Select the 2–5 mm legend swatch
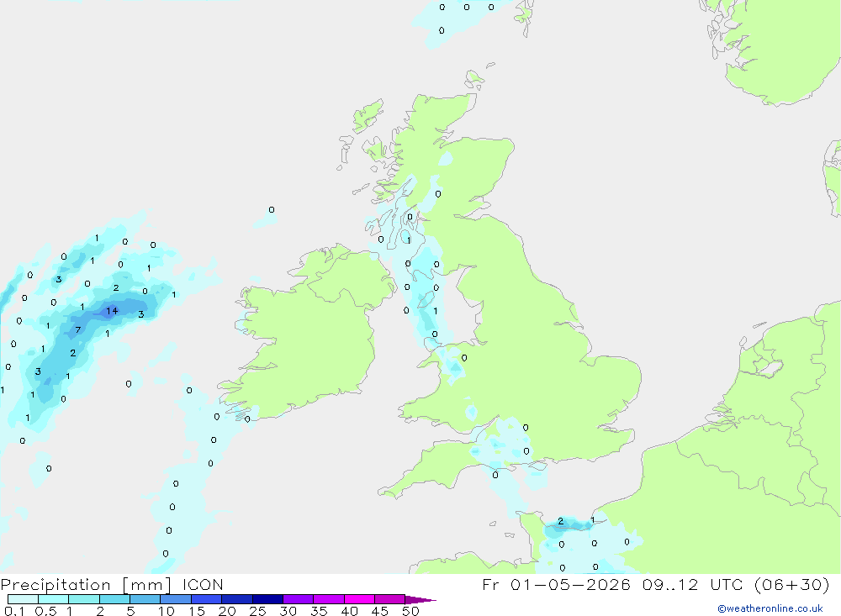This screenshot has height=616, width=841. (x=114, y=599)
